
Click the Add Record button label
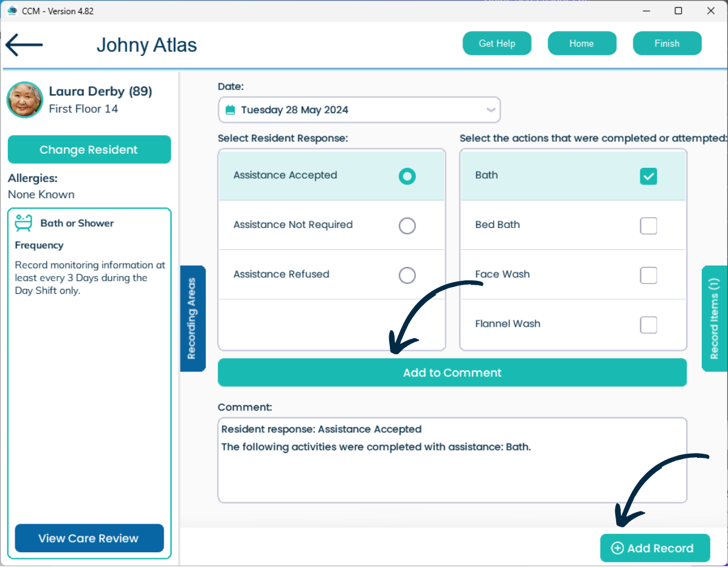click(660, 549)
